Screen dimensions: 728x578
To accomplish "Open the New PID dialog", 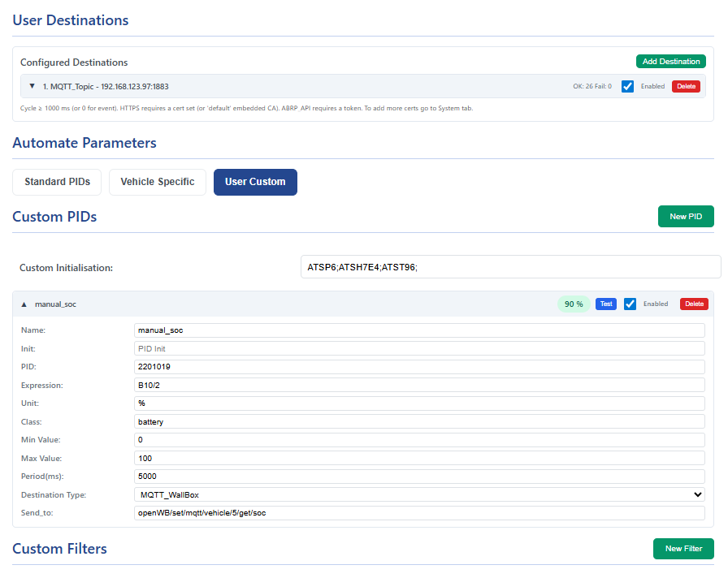I will (686, 216).
